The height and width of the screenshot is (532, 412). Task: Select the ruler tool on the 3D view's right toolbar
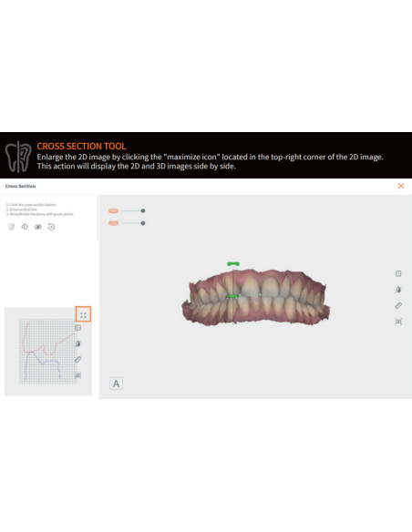[x=398, y=305]
